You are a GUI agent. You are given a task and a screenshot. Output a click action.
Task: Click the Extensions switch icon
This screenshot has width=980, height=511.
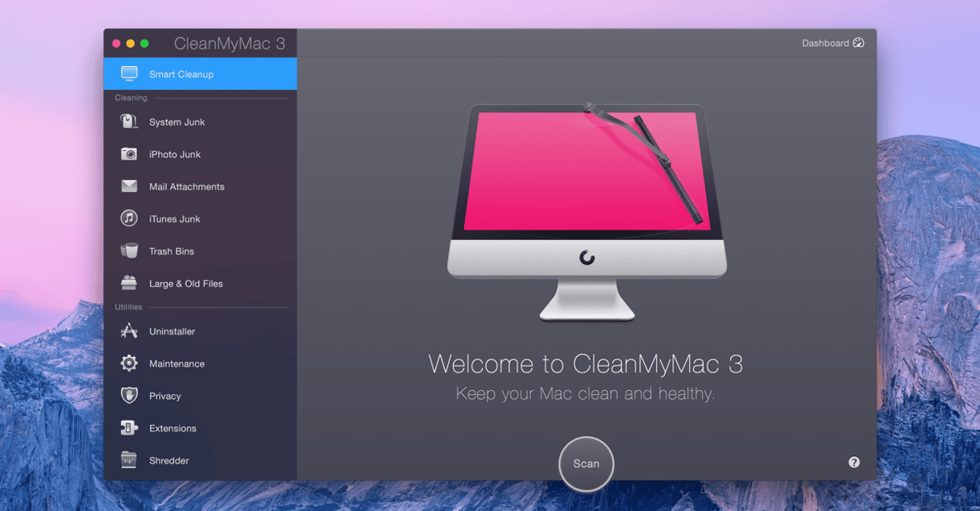pyautogui.click(x=129, y=428)
